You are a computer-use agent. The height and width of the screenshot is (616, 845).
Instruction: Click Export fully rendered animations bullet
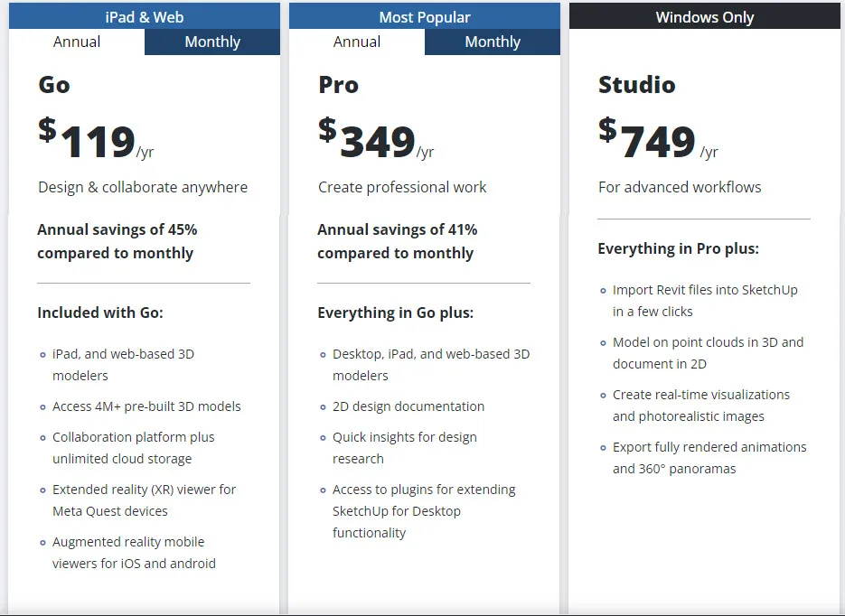point(709,458)
